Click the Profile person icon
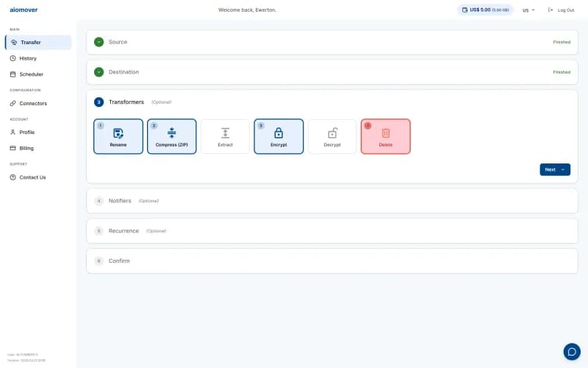Image resolution: width=588 pixels, height=368 pixels. (12, 132)
